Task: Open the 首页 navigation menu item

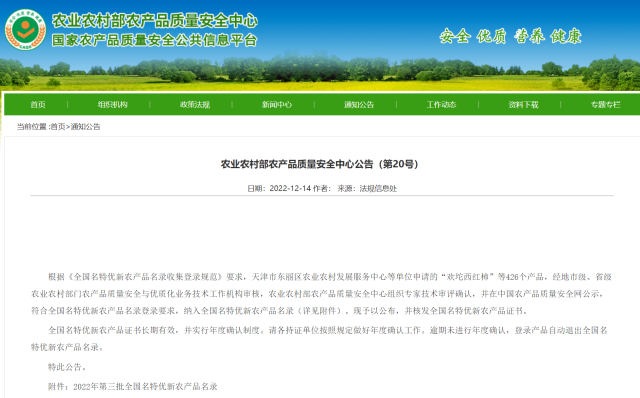Action: 38,105
